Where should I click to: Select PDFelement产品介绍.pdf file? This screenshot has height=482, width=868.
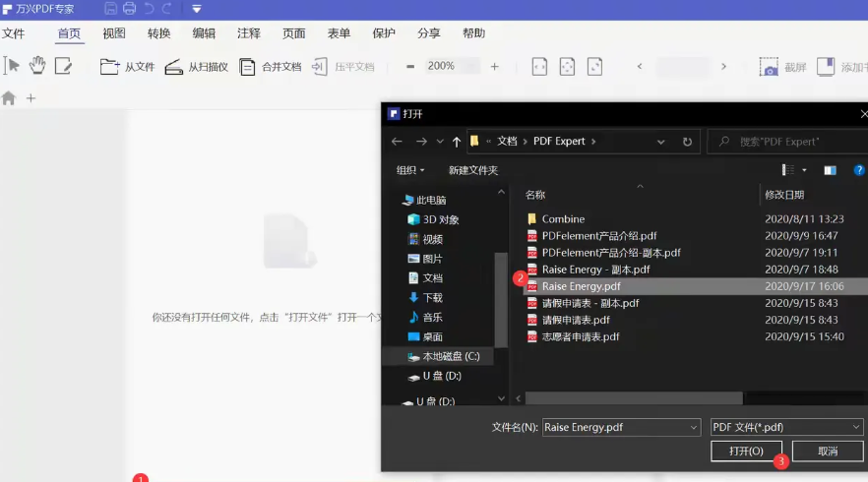coord(591,236)
